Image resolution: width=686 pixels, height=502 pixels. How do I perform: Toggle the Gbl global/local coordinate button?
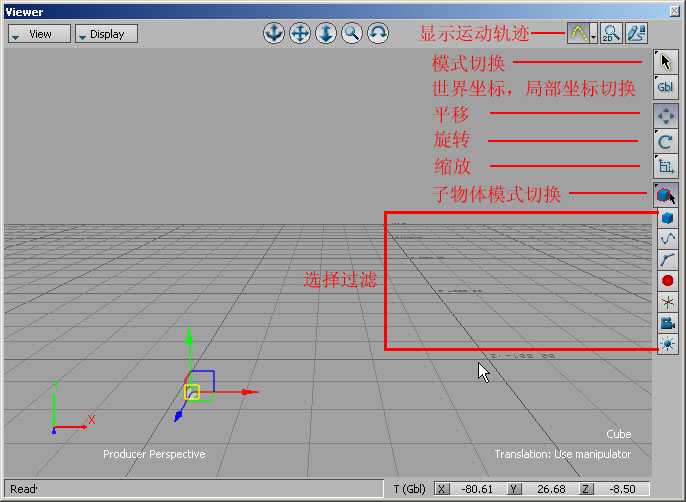tap(665, 87)
